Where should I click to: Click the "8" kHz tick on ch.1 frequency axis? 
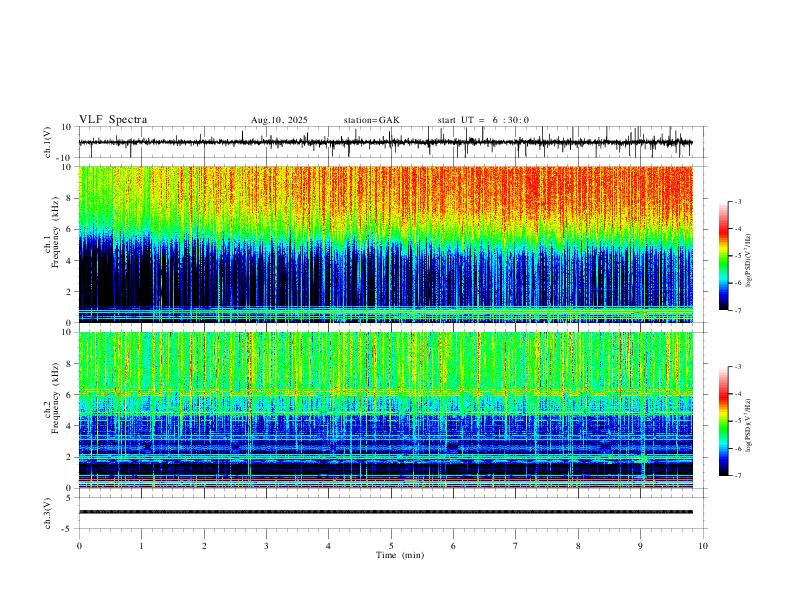(x=69, y=198)
